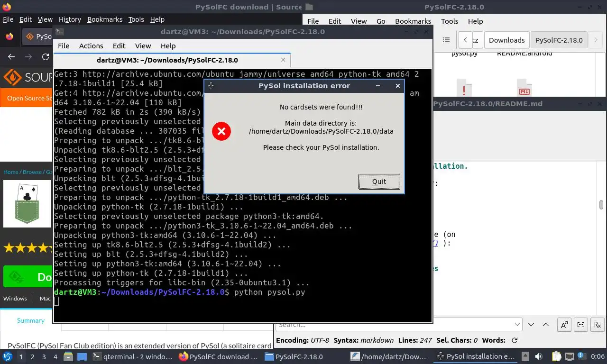Image resolution: width=607 pixels, height=364 pixels.
Task: Click the Encoding: UTF-8 status entry
Action: click(303, 340)
